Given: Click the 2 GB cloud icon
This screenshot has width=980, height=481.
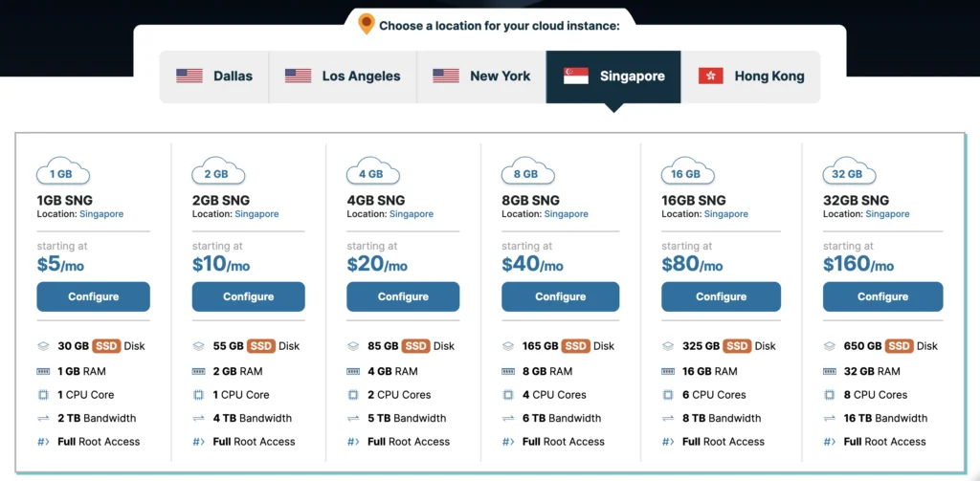Looking at the screenshot, I should (218, 170).
